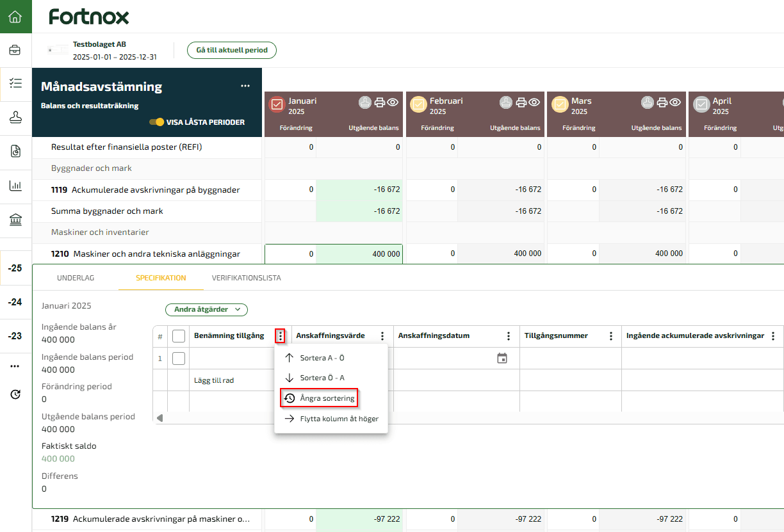
Task: Show Februari details with eye icon
Action: pyautogui.click(x=534, y=102)
